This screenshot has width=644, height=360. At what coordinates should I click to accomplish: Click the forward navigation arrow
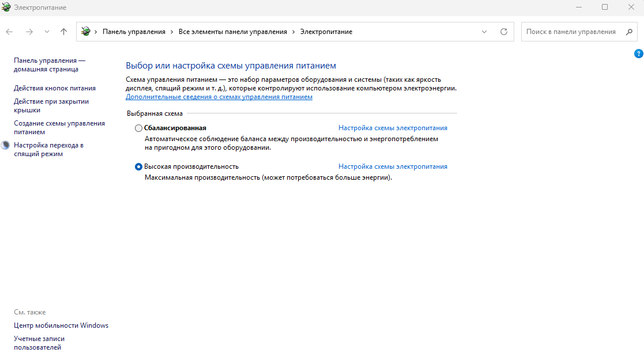[x=29, y=32]
